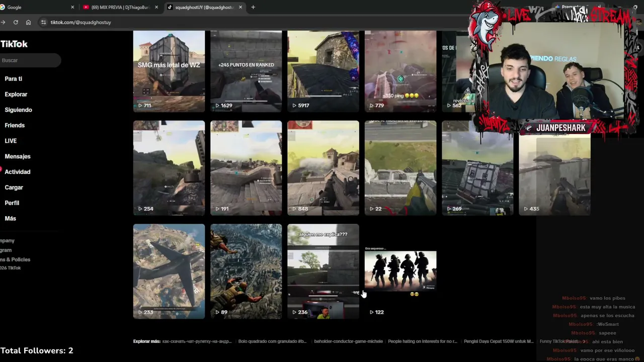Open 'People hating on interests' link
The width and height of the screenshot is (644, 362).
423,341
